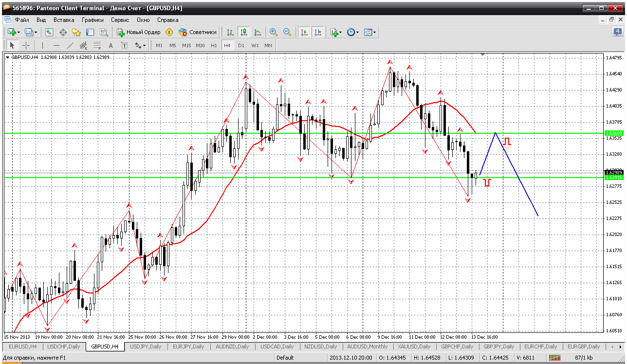Switch chart to line chart
This screenshot has width=627, height=364.
click(x=258, y=32)
